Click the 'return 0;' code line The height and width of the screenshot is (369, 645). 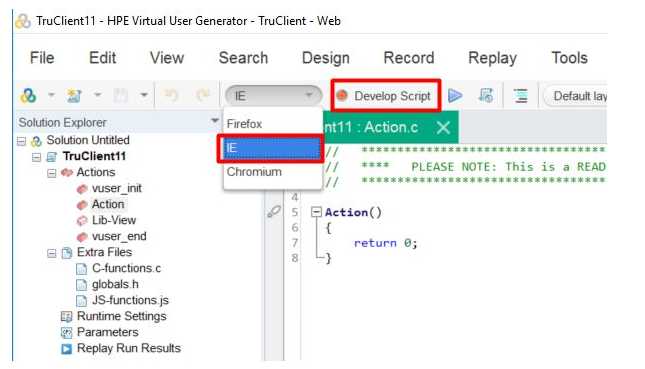click(385, 243)
